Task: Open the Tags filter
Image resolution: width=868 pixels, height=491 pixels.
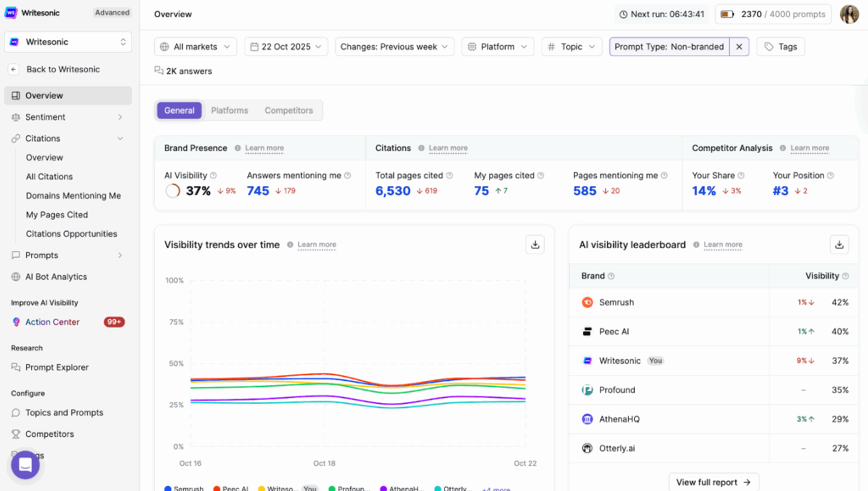Action: (781, 47)
